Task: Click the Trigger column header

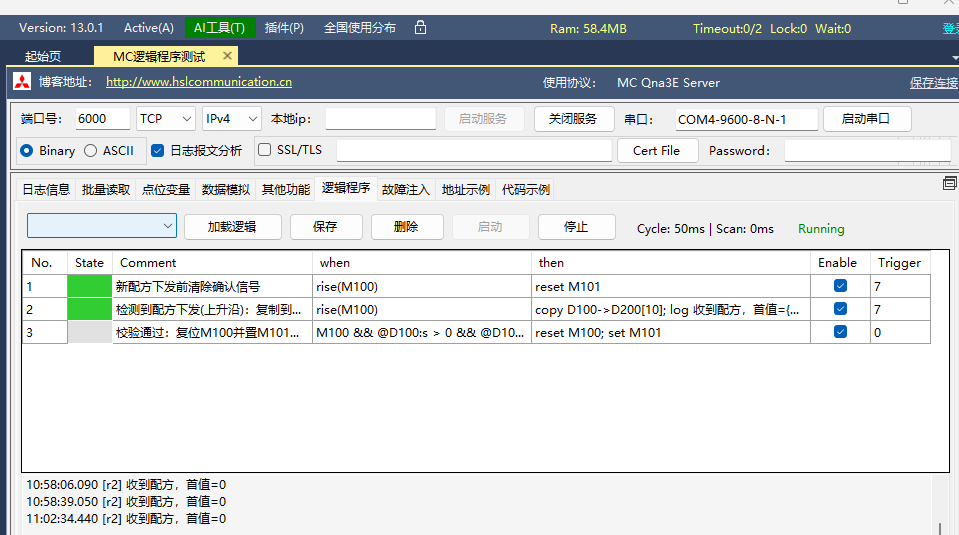Action: coord(901,262)
